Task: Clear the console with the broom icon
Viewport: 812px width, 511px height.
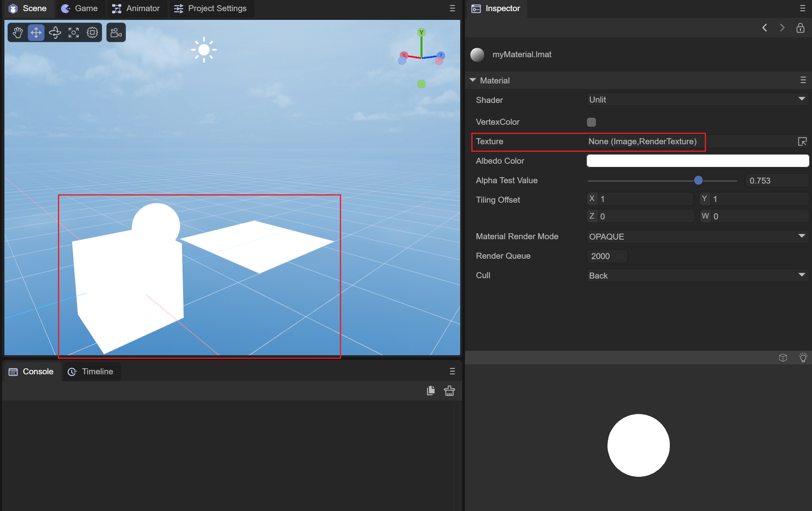Action: (449, 391)
